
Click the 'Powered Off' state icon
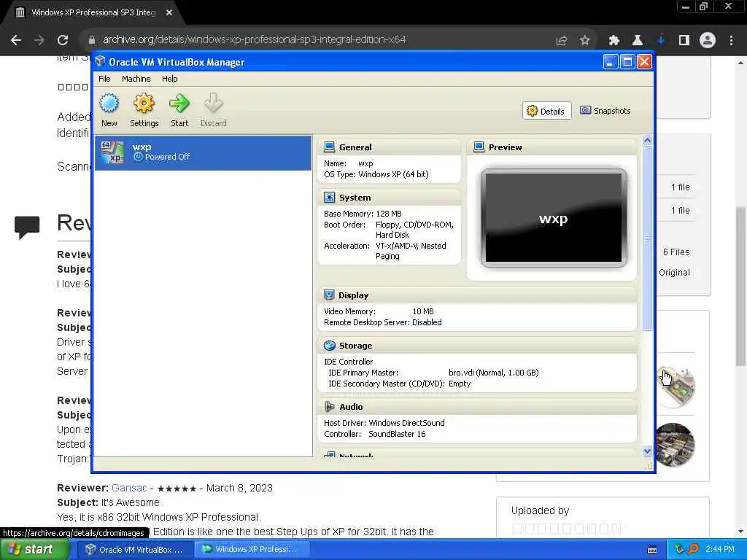138,157
